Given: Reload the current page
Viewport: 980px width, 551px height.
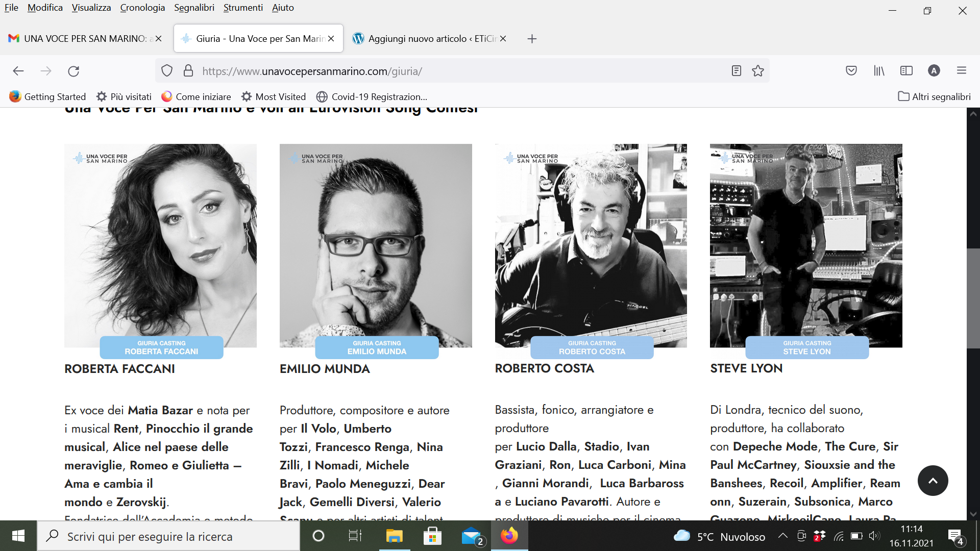Looking at the screenshot, I should coord(73,71).
